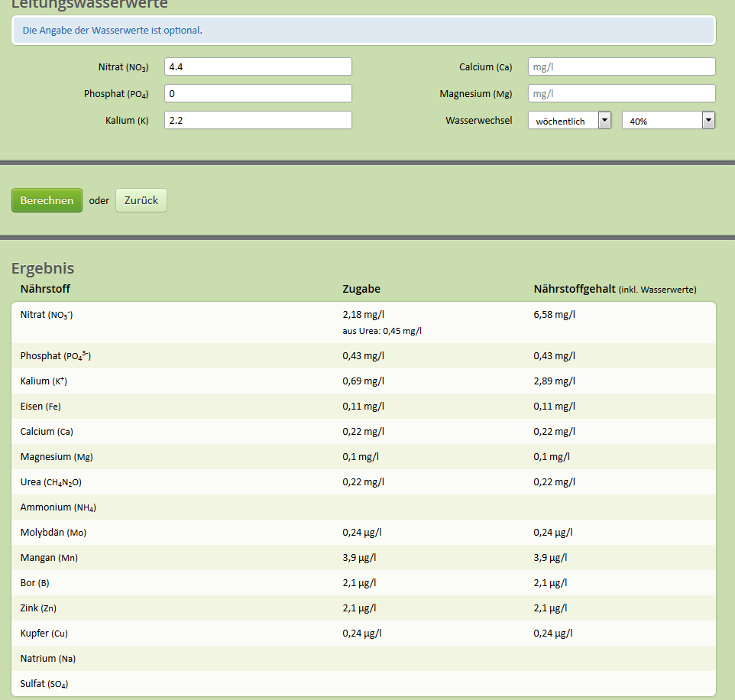Select the Nitrat (NO3-) result row label
This screenshot has height=700, width=735.
tap(47, 315)
